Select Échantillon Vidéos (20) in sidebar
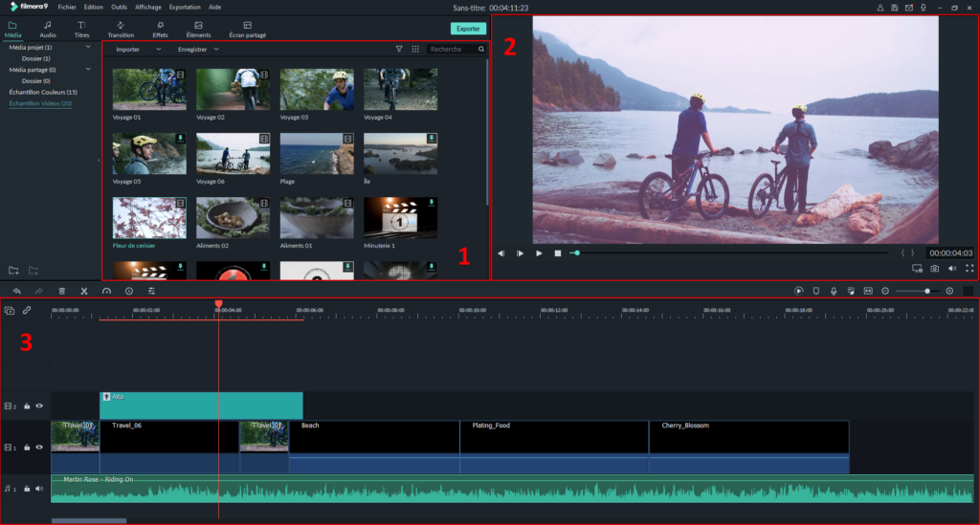980x525 pixels. [40, 103]
